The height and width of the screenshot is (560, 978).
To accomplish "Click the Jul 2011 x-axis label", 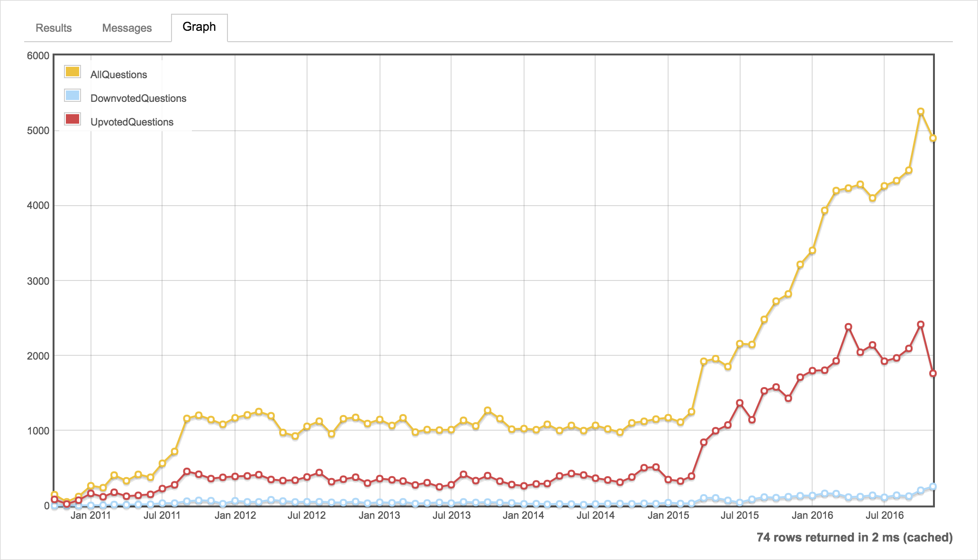I will (162, 515).
